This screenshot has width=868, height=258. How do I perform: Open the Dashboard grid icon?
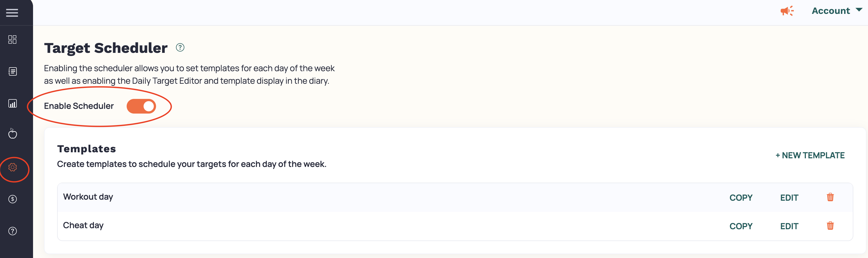click(x=13, y=39)
